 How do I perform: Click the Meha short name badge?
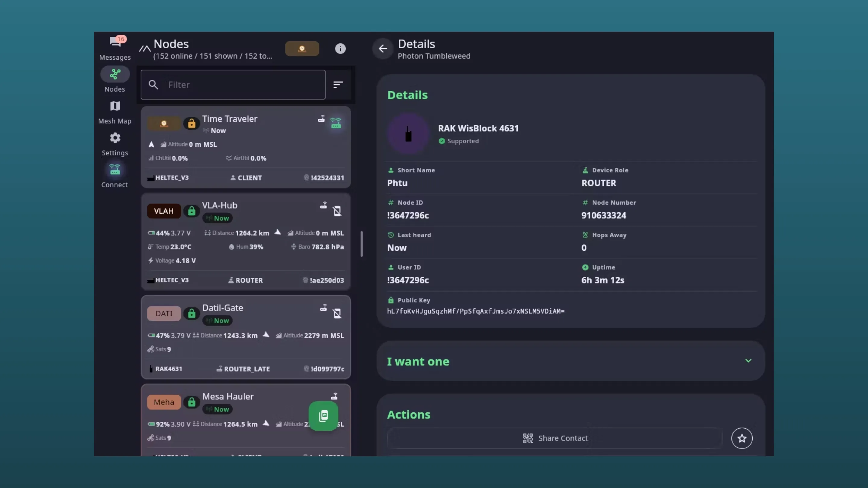[x=164, y=402]
